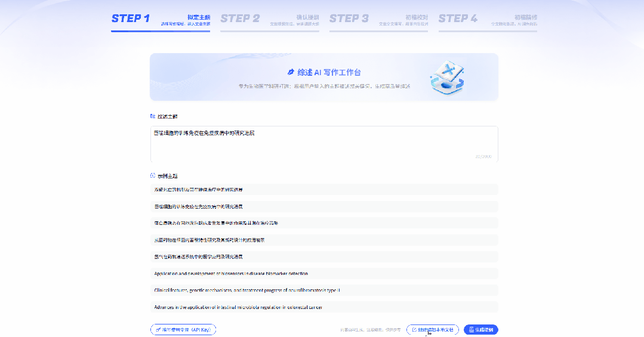
Task: Click the pen icon beside 综述 AI 写作工作台
Action: click(x=291, y=72)
